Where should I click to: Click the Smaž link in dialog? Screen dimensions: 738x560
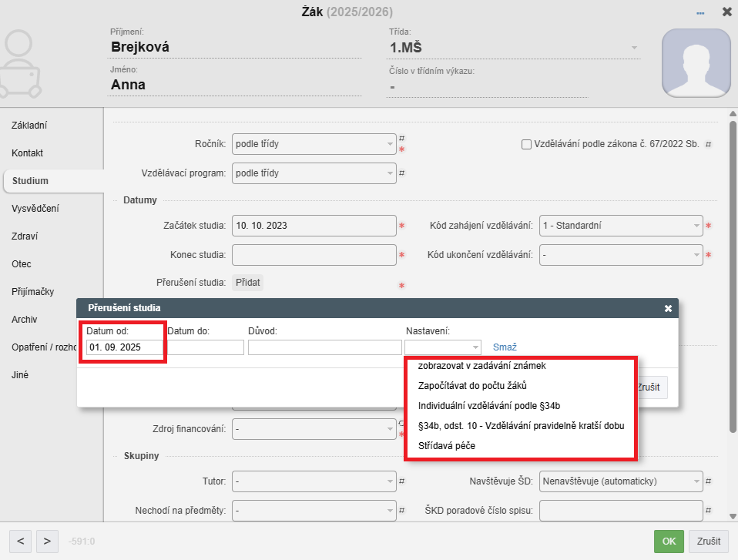point(505,347)
